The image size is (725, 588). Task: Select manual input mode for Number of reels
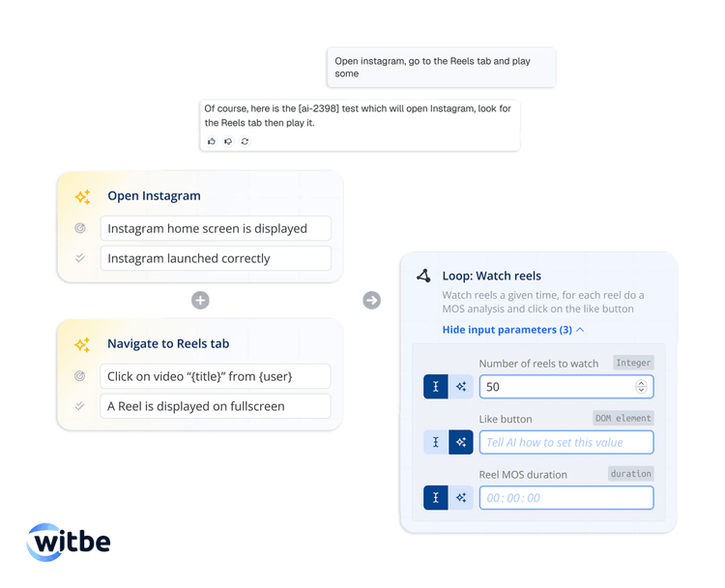pos(436,386)
